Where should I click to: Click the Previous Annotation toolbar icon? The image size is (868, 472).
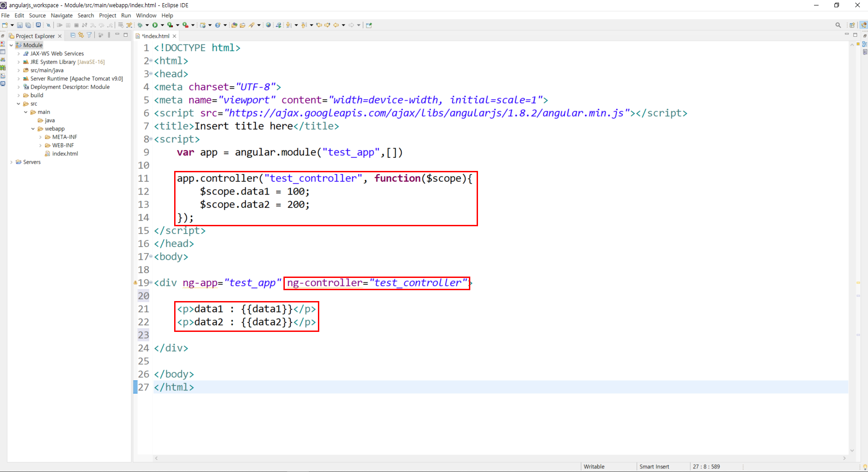tap(304, 25)
